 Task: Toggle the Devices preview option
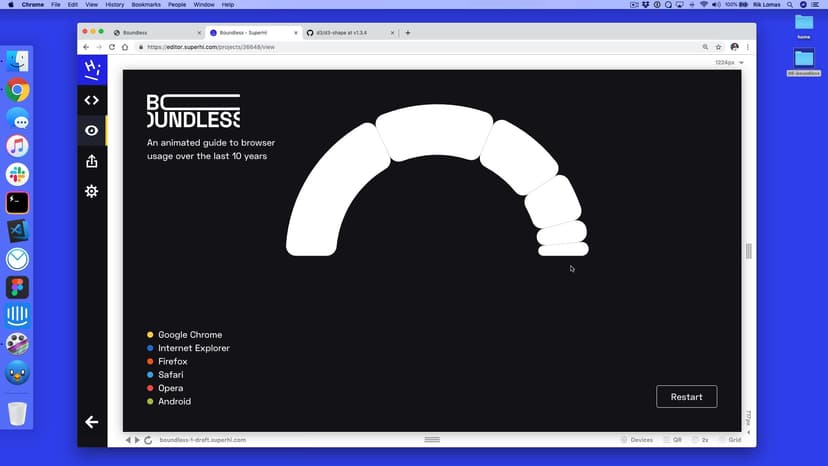636,440
